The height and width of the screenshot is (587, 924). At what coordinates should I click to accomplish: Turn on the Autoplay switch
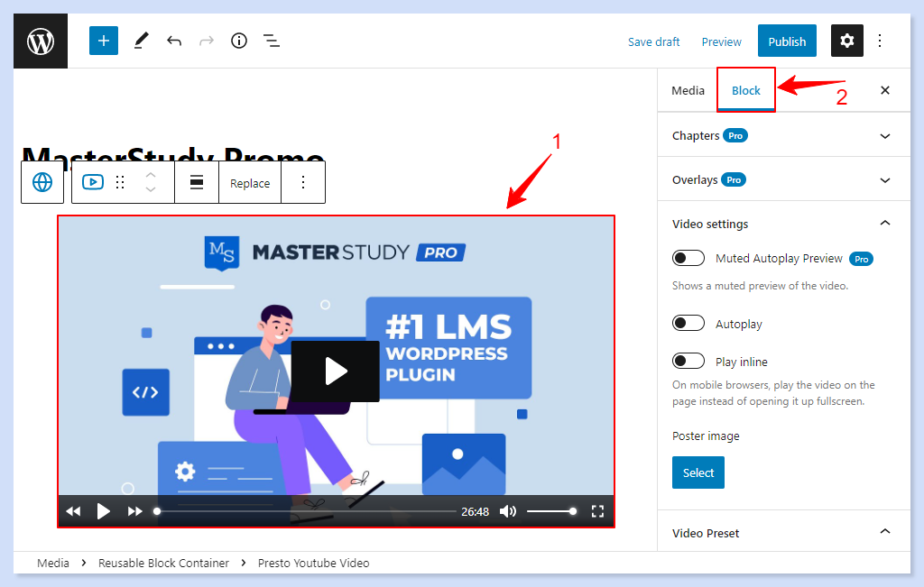688,324
